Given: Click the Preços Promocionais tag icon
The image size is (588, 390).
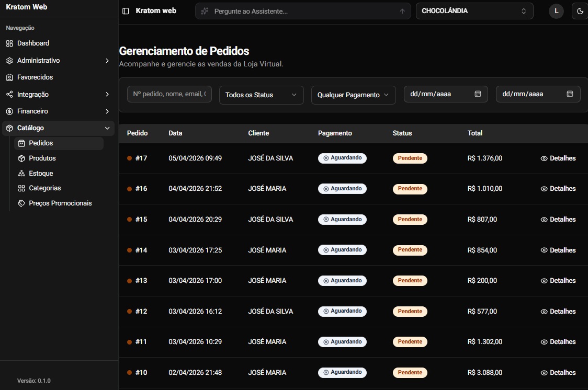Looking at the screenshot, I should pyautogui.click(x=21, y=203).
